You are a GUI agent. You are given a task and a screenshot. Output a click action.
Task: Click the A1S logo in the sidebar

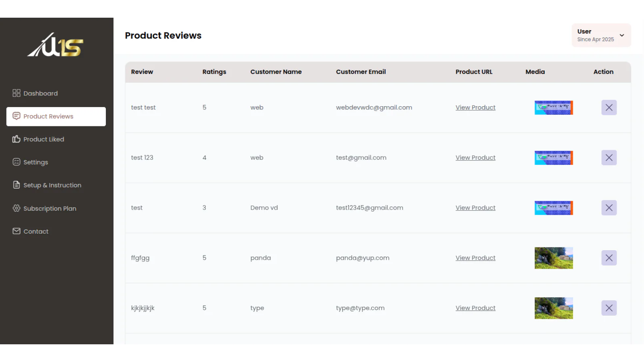56,45
